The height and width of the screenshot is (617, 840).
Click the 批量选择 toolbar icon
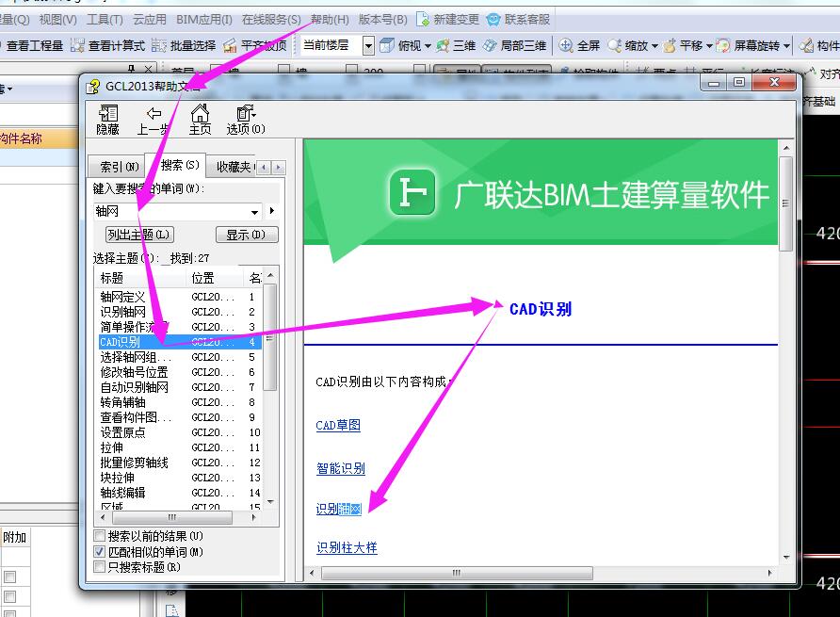[x=159, y=45]
